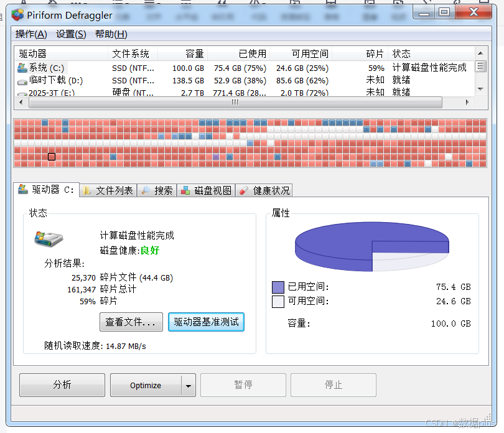Sort by the 已使用 column header
This screenshot has width=504, height=433.
(x=238, y=54)
